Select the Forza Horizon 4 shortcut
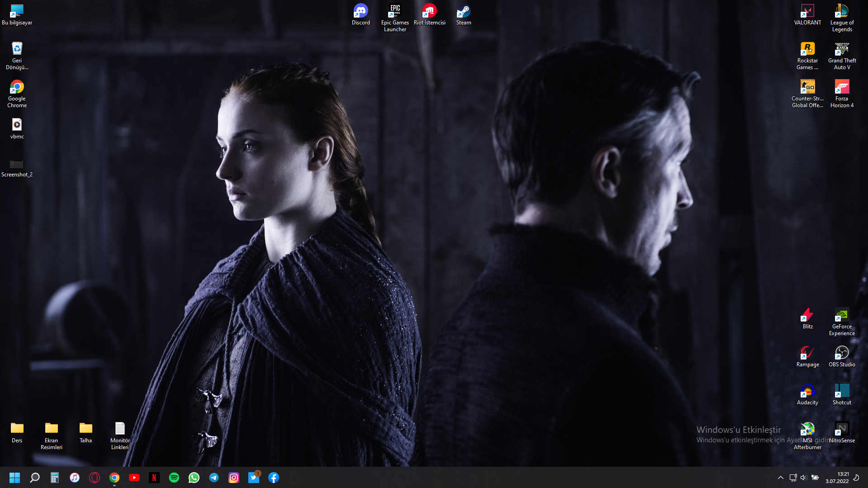This screenshot has width=868, height=488. [x=842, y=94]
